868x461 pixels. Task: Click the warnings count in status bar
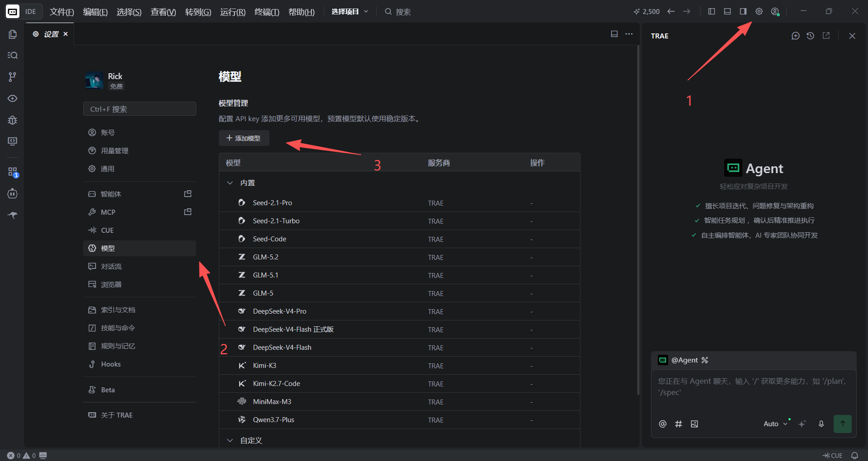pos(29,456)
